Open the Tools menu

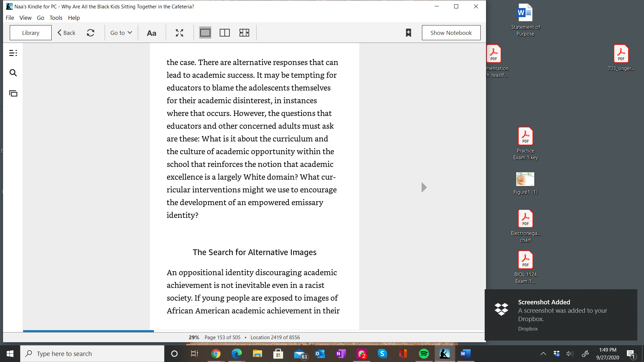[56, 18]
